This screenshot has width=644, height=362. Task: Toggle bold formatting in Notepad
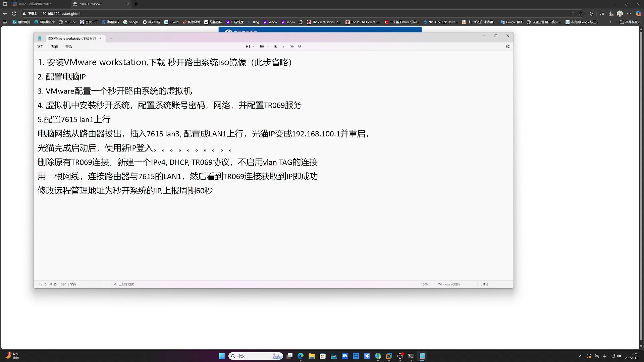coord(275,47)
